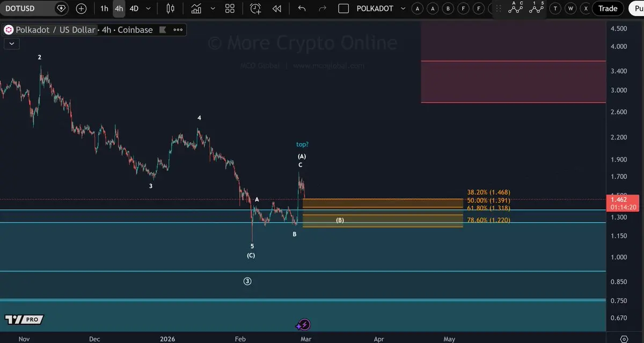Click the Polkadot / US Dollar legend title
This screenshot has height=343, width=644.
[55, 30]
